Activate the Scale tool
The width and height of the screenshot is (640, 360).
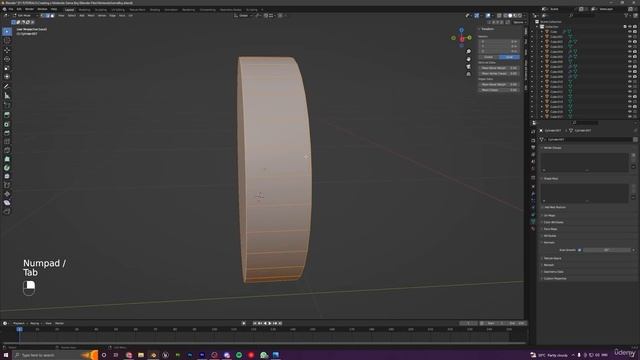click(x=7, y=68)
